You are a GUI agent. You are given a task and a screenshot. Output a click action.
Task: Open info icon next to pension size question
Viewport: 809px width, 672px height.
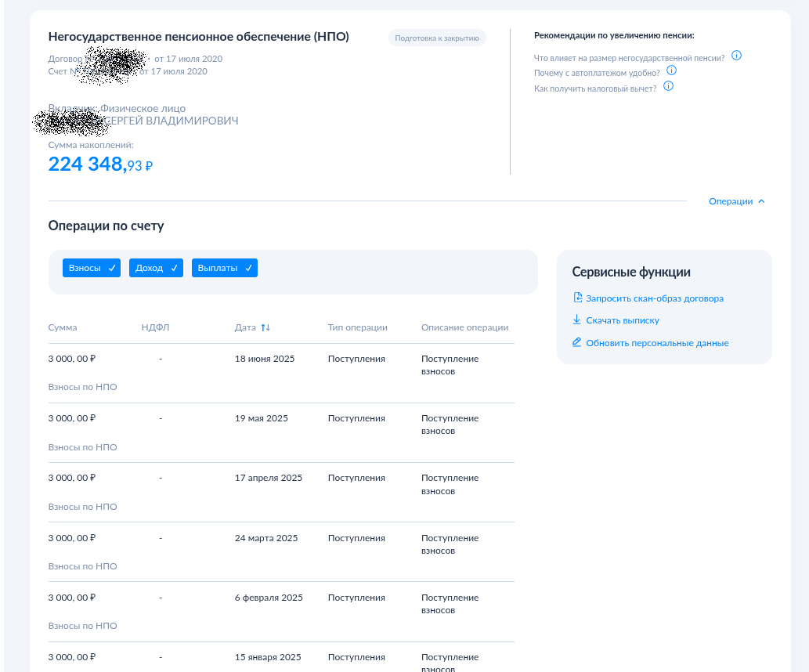click(x=736, y=56)
